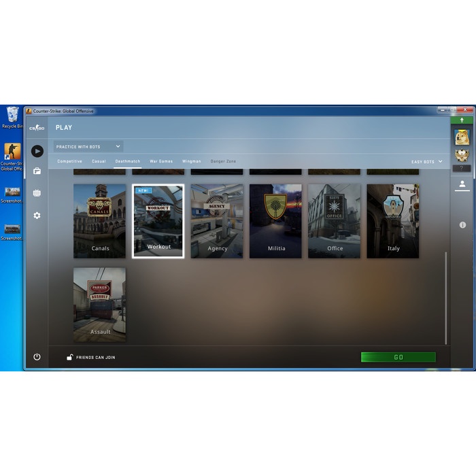Image resolution: width=476 pixels, height=476 pixels.
Task: Switch to the War Games tab
Action: (x=161, y=161)
